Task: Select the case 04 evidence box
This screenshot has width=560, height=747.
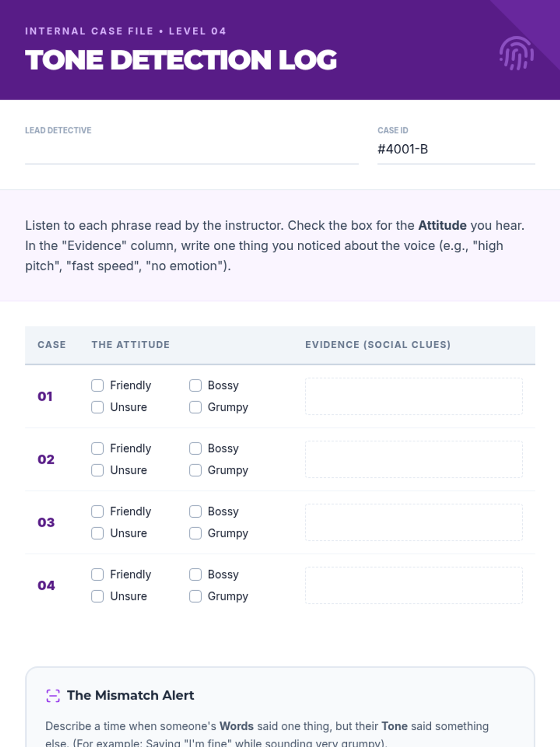Action: (x=413, y=585)
